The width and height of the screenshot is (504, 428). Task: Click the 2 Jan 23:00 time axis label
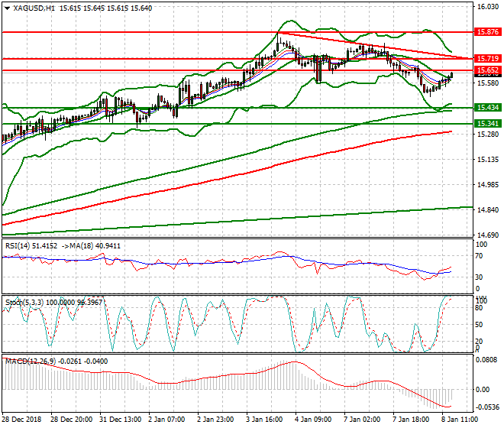tap(215, 420)
